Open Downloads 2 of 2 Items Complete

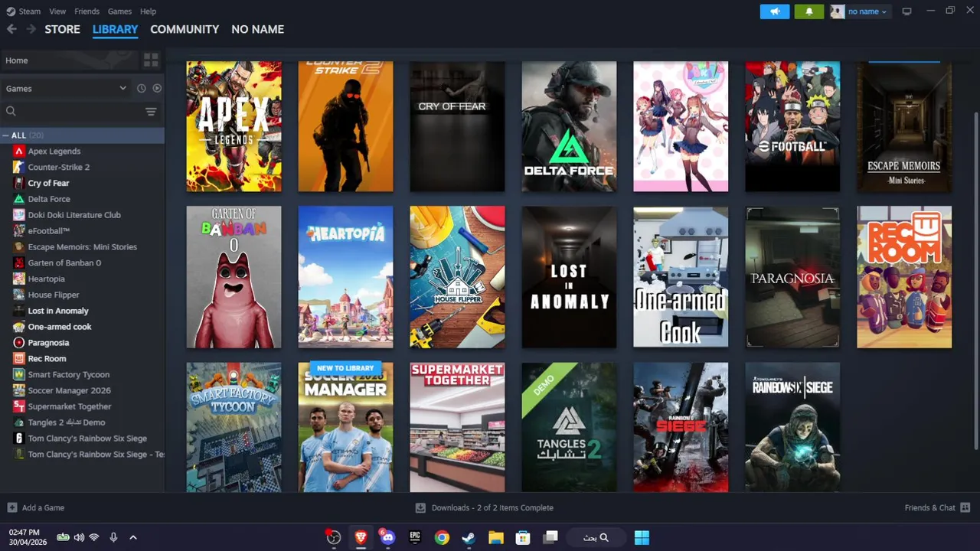click(492, 507)
